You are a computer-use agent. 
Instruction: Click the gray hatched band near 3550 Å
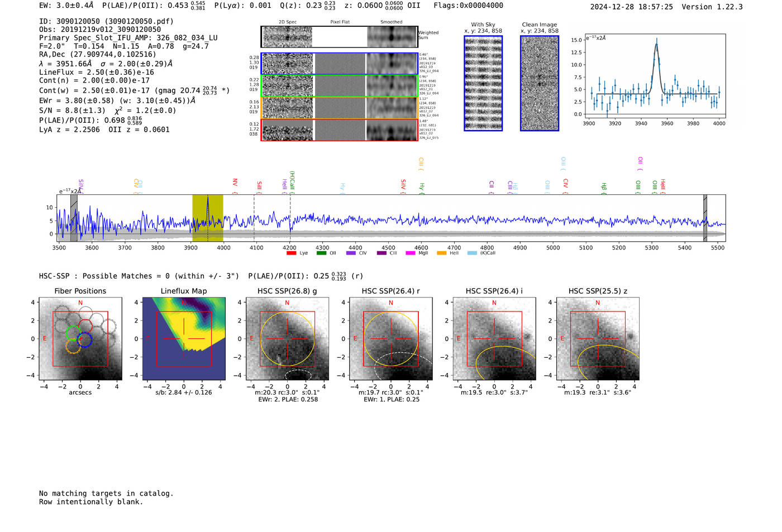pos(74,218)
